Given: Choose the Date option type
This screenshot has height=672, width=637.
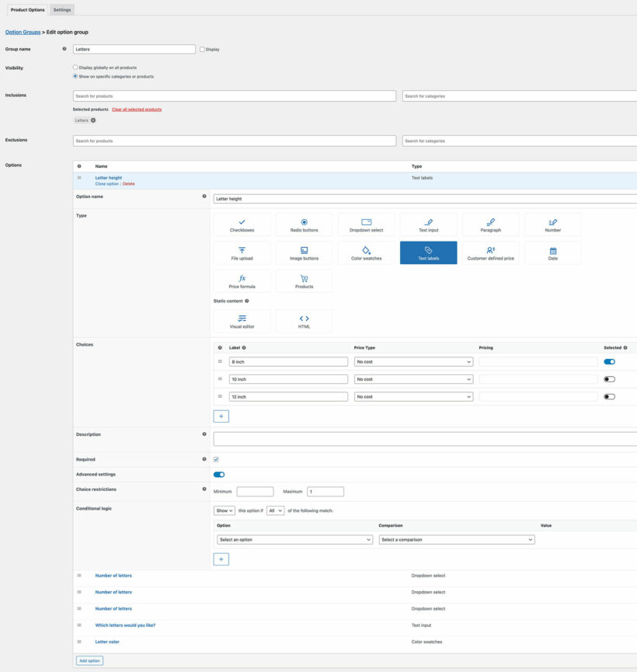Looking at the screenshot, I should 552,252.
